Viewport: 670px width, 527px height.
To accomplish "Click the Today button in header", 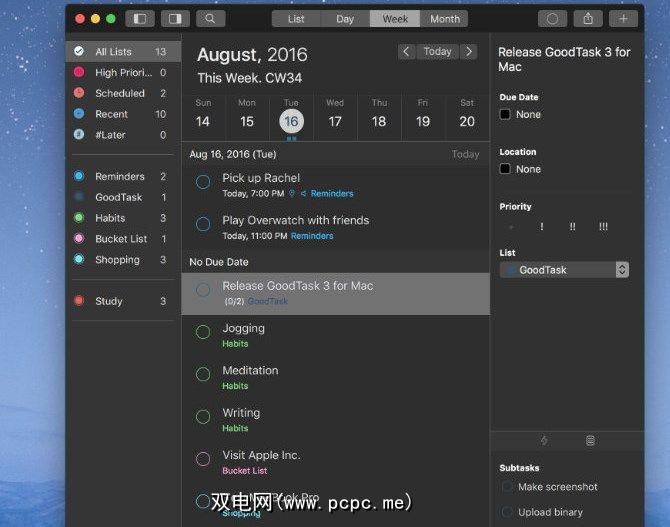I will pyautogui.click(x=437, y=52).
